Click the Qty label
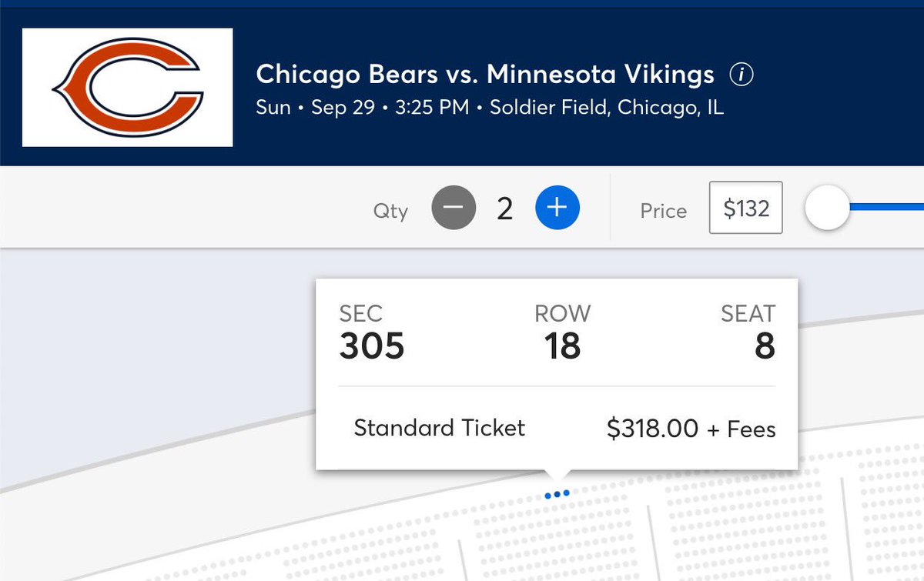924x581 pixels. tap(390, 210)
